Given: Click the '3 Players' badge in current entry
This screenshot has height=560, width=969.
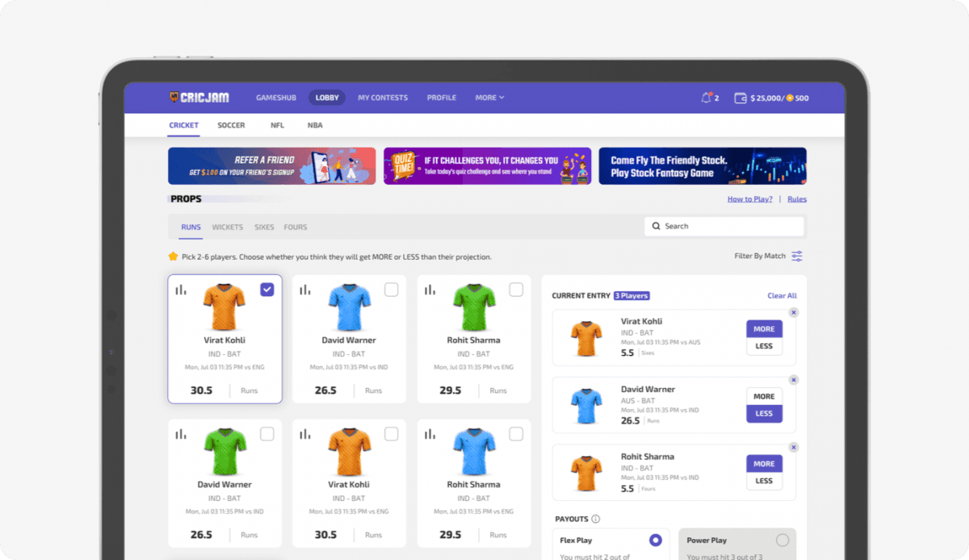Looking at the screenshot, I should coord(631,295).
